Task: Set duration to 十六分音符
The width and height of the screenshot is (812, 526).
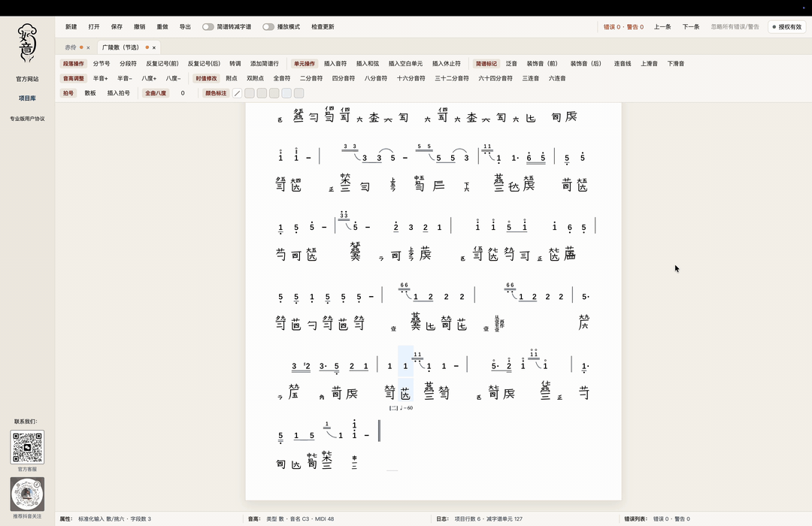Action: 411,79
